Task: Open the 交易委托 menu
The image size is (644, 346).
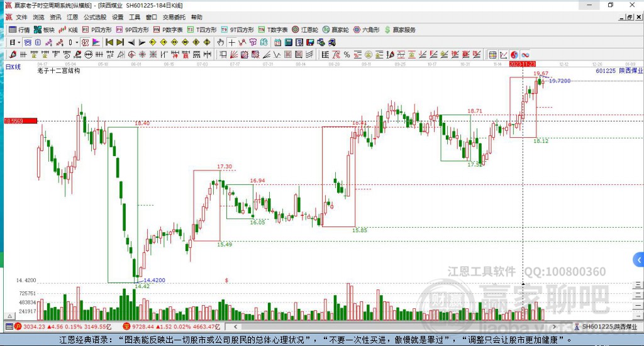Action: pyautogui.click(x=174, y=17)
